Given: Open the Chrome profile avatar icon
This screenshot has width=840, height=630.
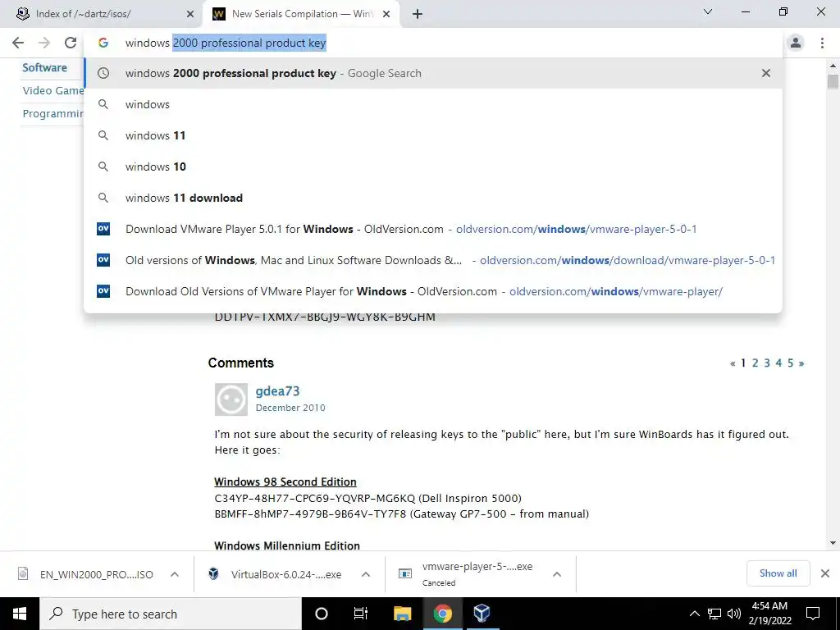Looking at the screenshot, I should (x=796, y=43).
